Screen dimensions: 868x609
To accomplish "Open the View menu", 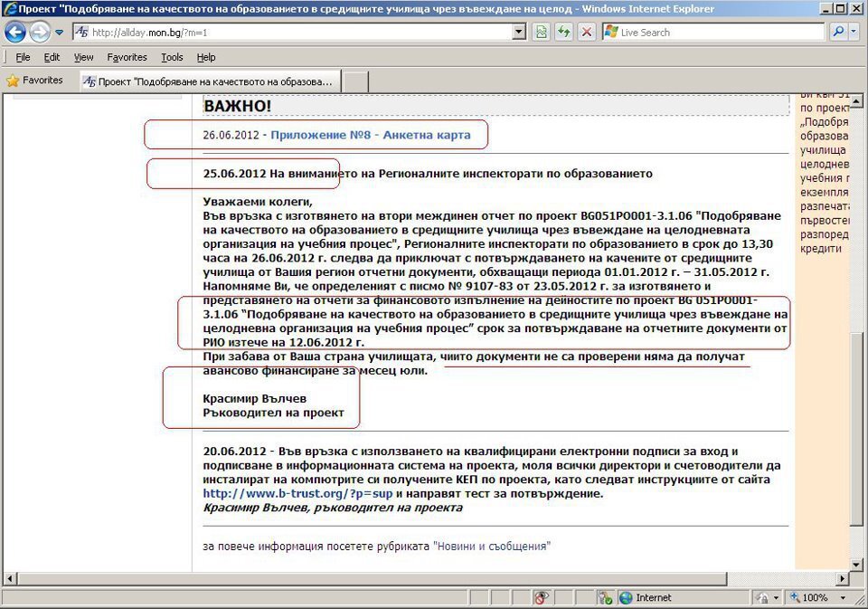I will pyautogui.click(x=83, y=57).
